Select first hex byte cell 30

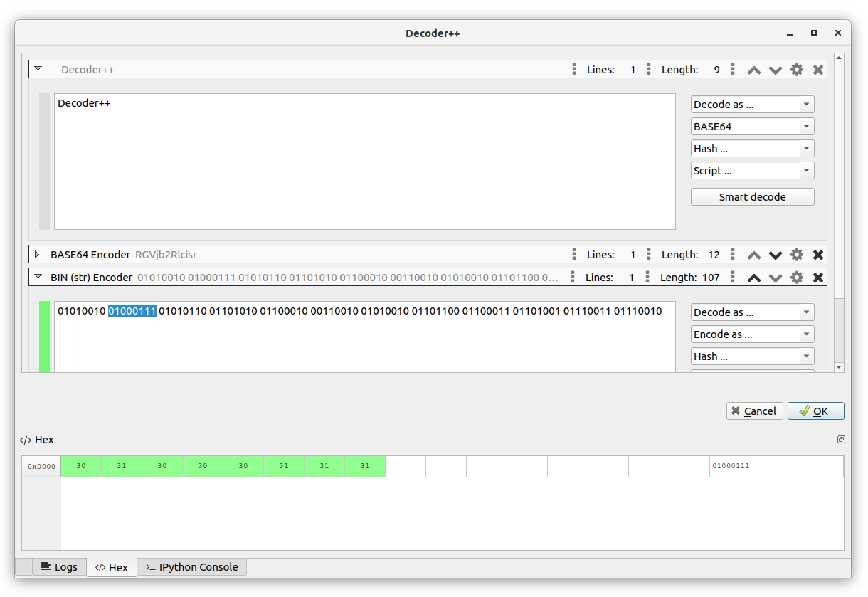coord(81,466)
